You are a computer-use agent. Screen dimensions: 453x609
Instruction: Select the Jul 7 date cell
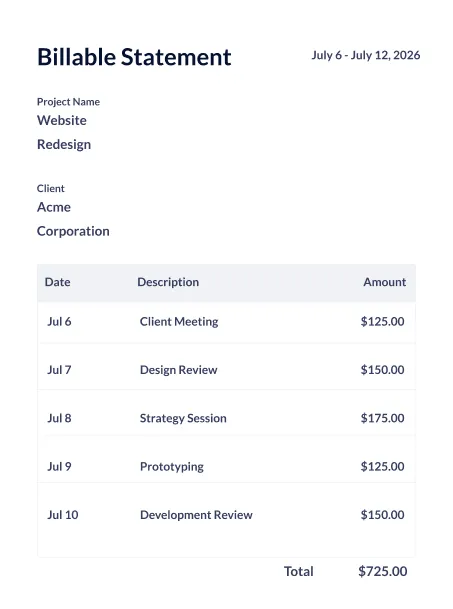coord(59,370)
